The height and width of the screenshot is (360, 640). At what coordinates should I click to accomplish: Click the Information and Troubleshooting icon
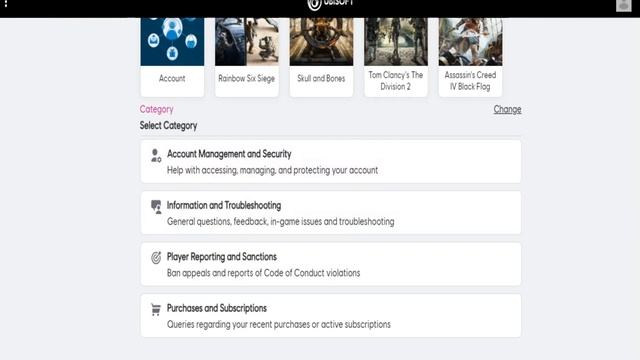point(156,207)
